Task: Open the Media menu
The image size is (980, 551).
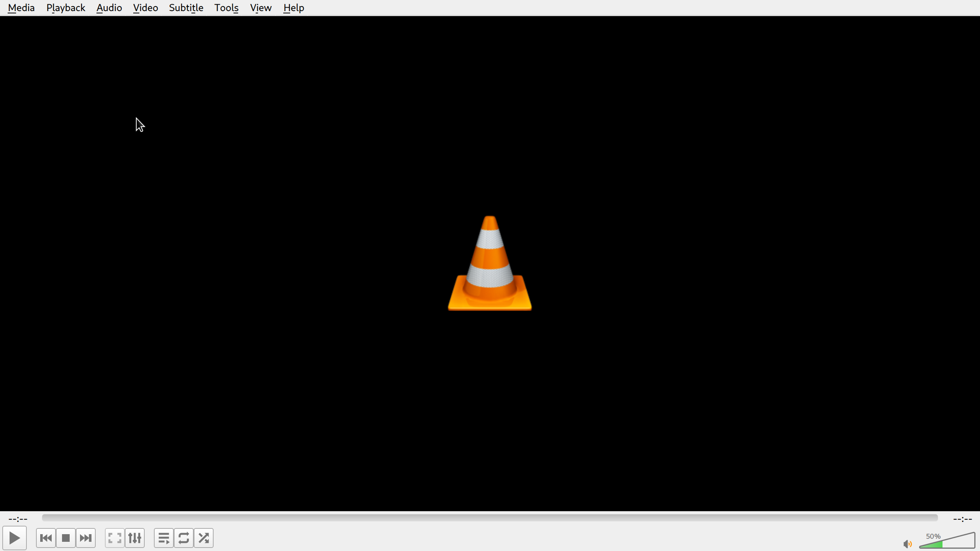Action: 21,8
